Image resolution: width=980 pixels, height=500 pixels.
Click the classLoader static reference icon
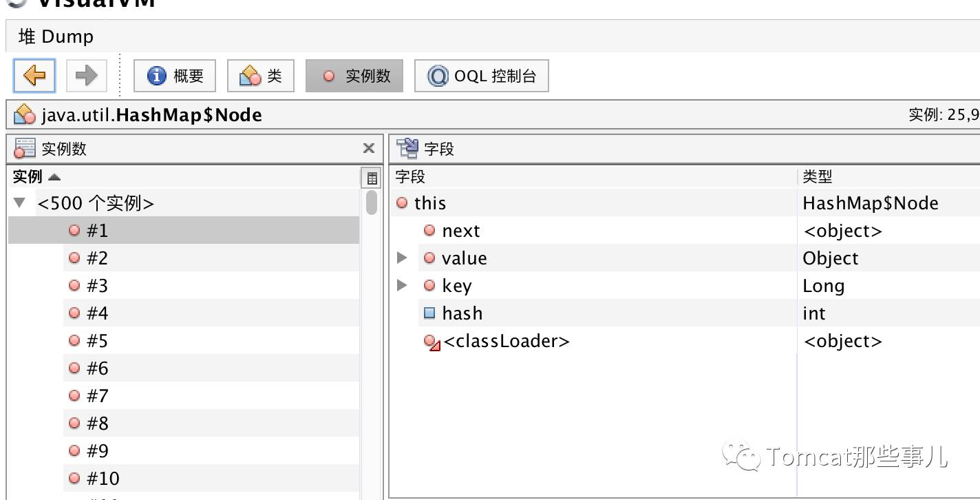(x=432, y=342)
